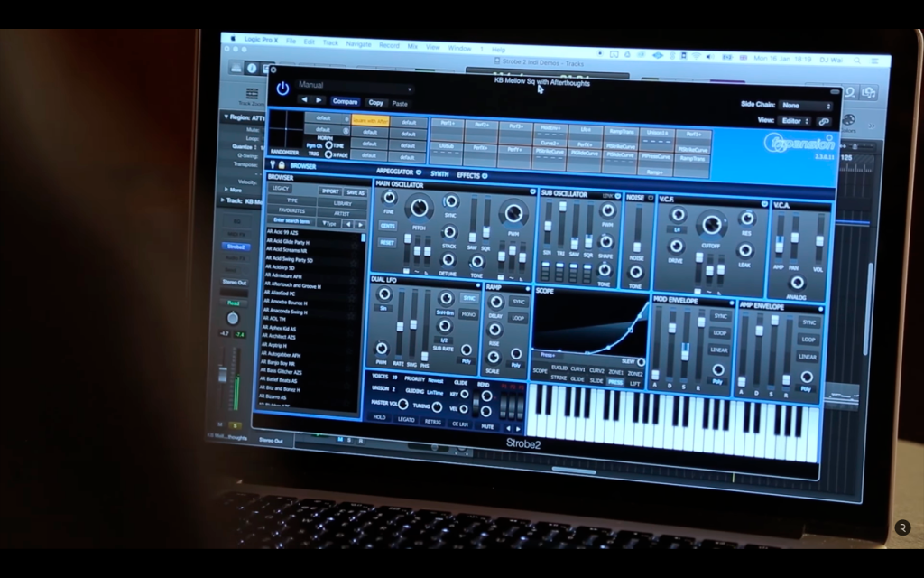Open the Side Chain None dropdown
The height and width of the screenshot is (578, 924).
806,106
